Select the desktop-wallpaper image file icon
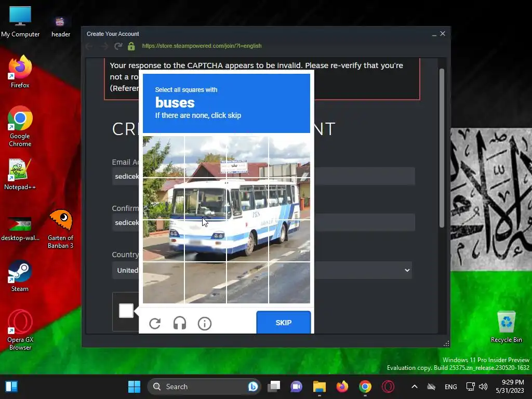 point(20,229)
